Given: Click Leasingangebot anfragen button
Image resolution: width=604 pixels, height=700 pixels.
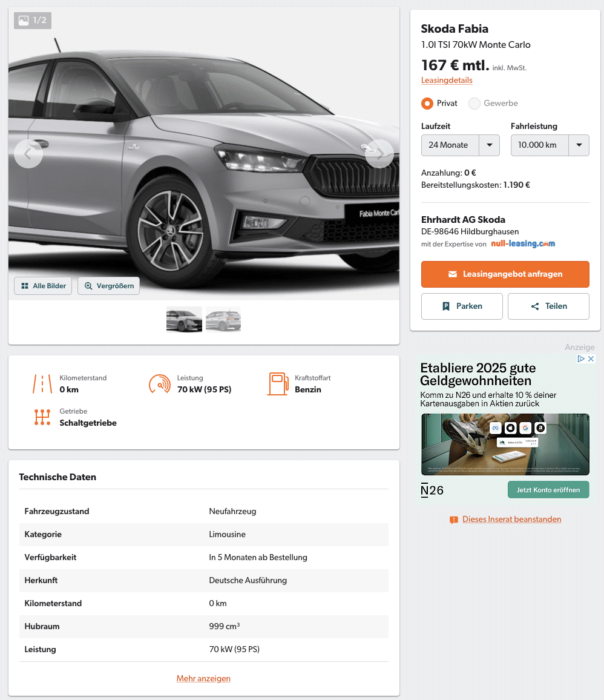Looking at the screenshot, I should click(505, 274).
